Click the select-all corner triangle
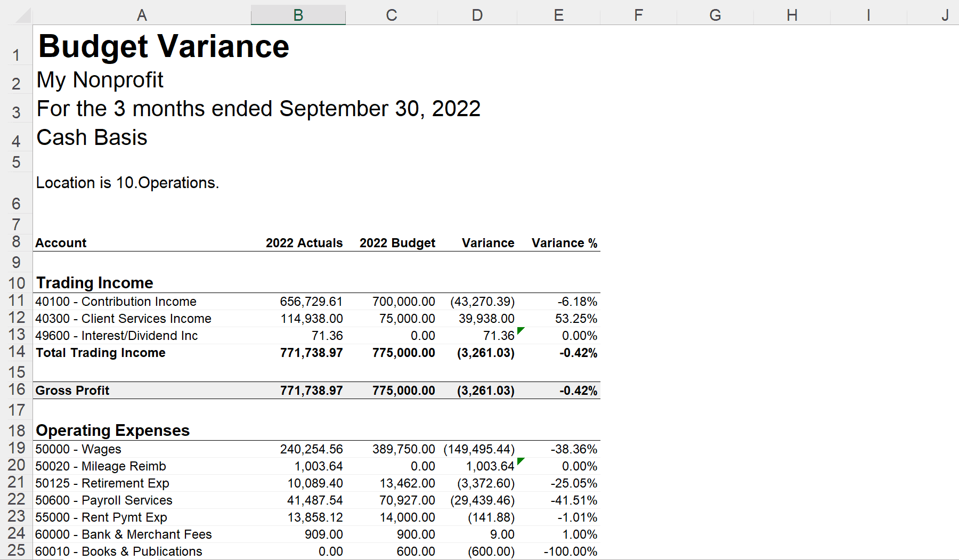 point(22,15)
